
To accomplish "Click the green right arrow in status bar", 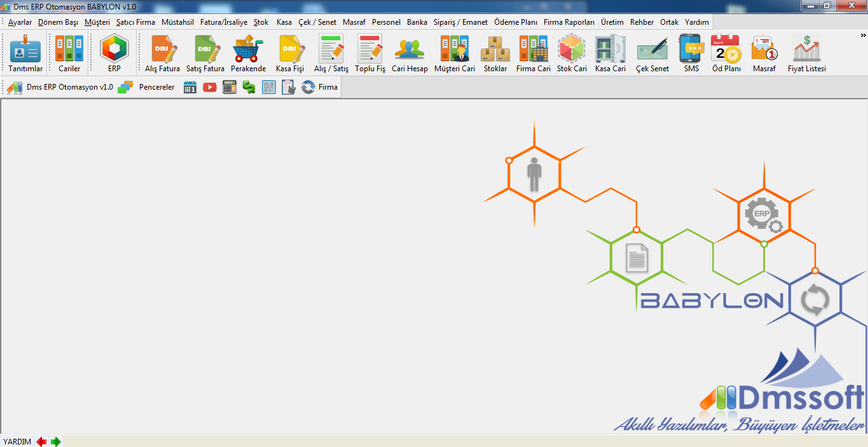I will pyautogui.click(x=56, y=442).
